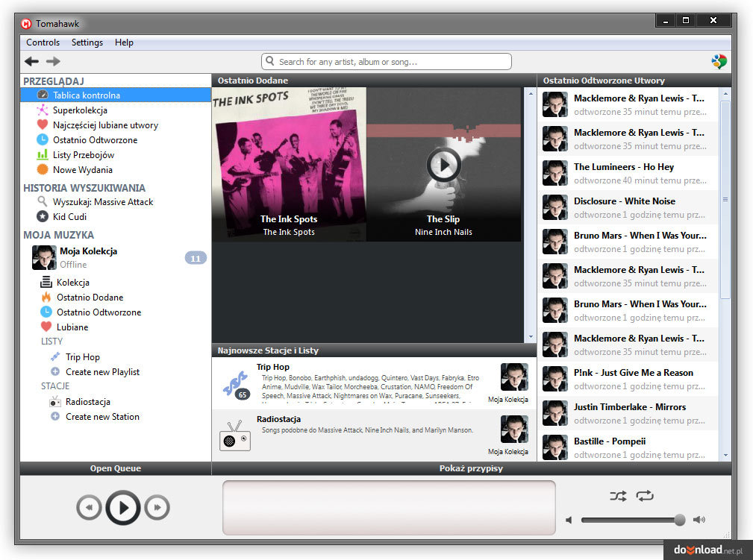The image size is (753, 560).
Task: Focus the artist, album or song search field
Action: click(x=387, y=61)
